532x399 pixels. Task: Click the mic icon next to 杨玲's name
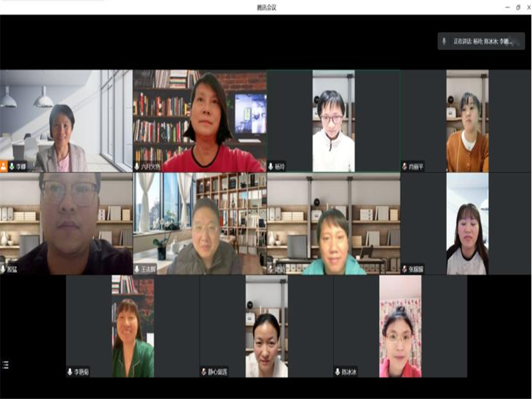click(x=271, y=166)
